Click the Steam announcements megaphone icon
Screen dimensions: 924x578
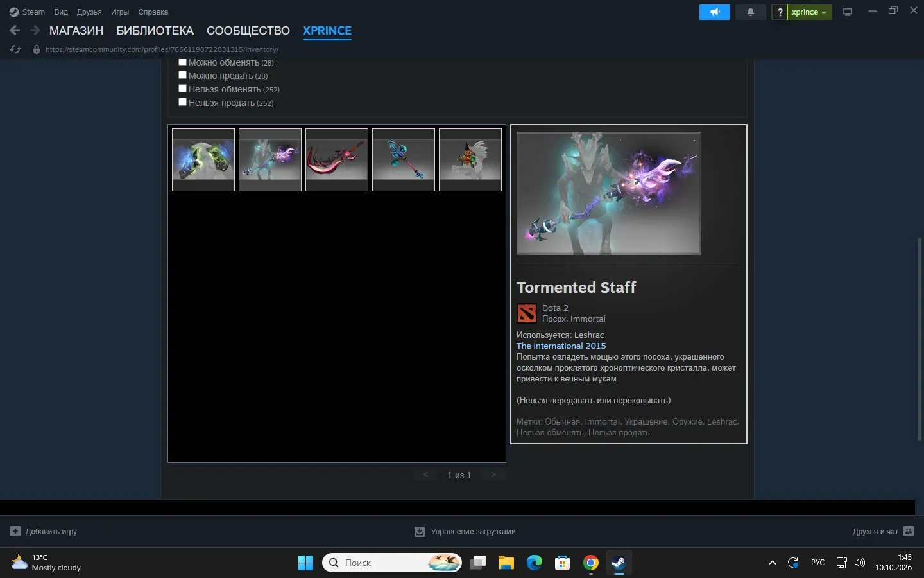tap(714, 12)
